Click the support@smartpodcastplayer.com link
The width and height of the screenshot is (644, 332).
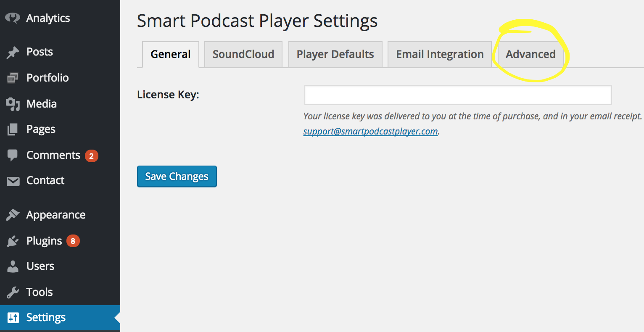pyautogui.click(x=370, y=132)
